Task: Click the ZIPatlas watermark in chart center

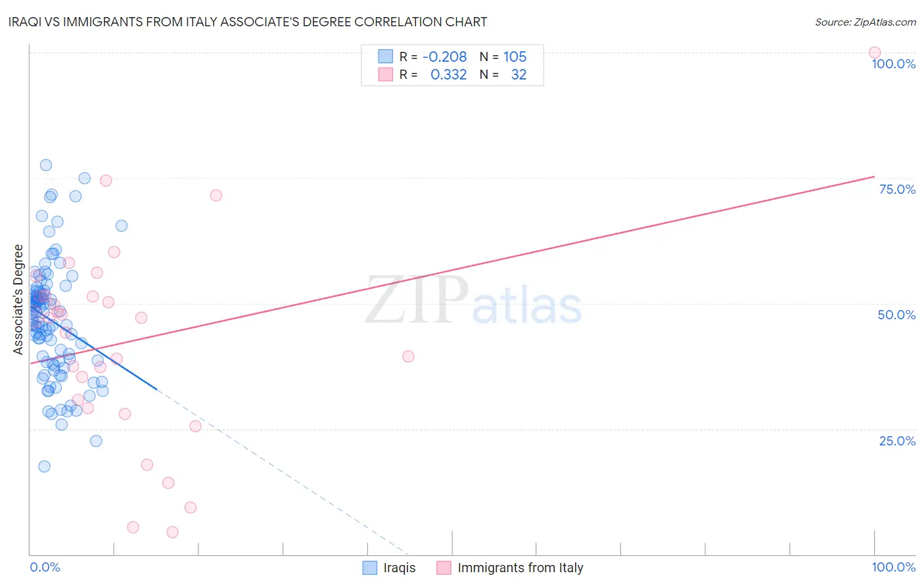Action: pyautogui.click(x=473, y=302)
